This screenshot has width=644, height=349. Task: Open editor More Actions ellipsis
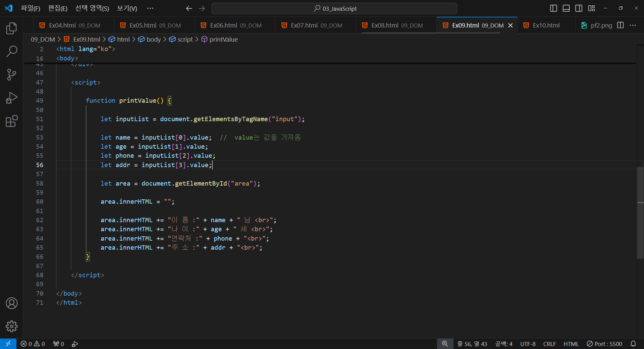click(633, 25)
